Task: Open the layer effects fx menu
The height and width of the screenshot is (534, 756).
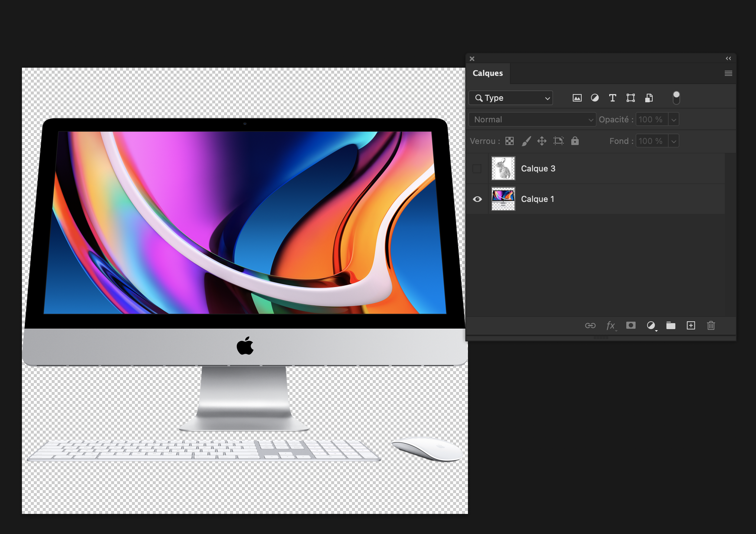Action: point(611,325)
